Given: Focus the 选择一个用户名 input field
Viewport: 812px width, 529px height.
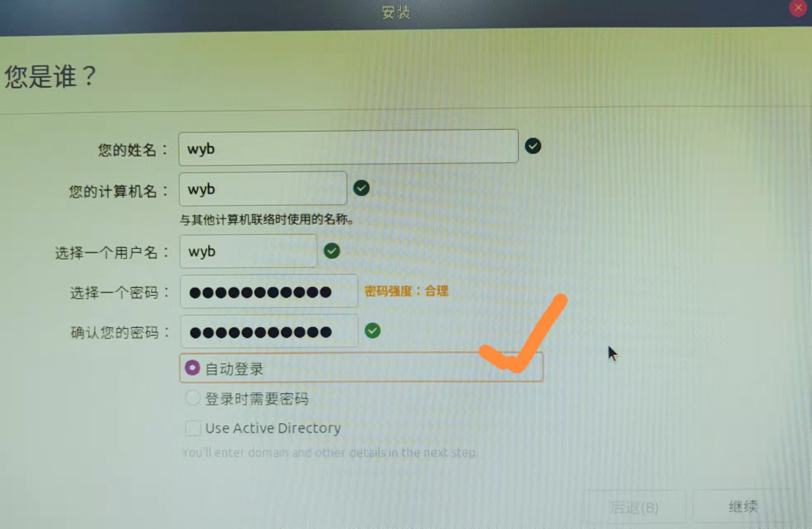Looking at the screenshot, I should click(248, 251).
